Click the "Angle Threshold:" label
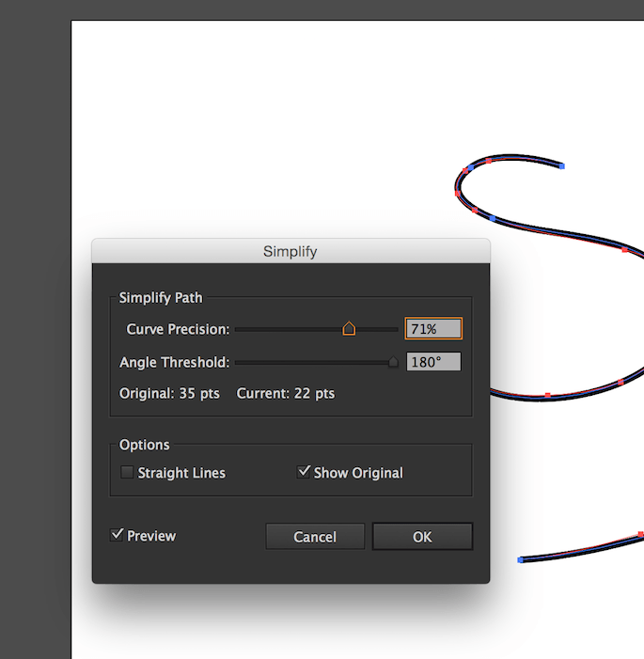The image size is (644, 659). point(174,362)
